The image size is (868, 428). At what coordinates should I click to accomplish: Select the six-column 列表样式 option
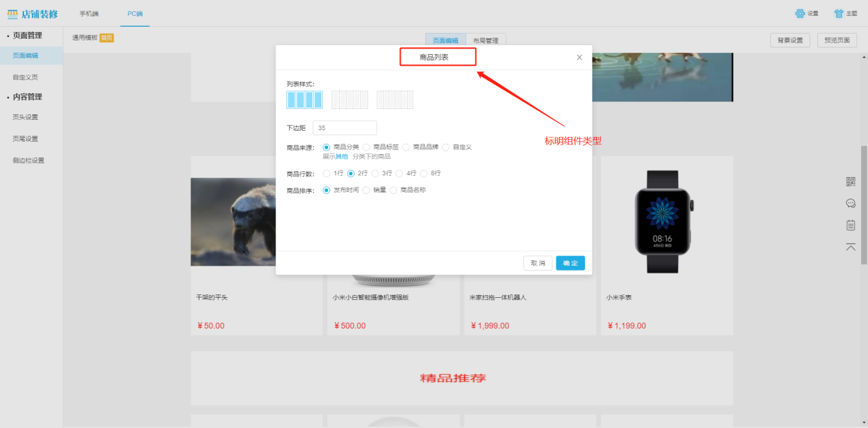(x=395, y=99)
